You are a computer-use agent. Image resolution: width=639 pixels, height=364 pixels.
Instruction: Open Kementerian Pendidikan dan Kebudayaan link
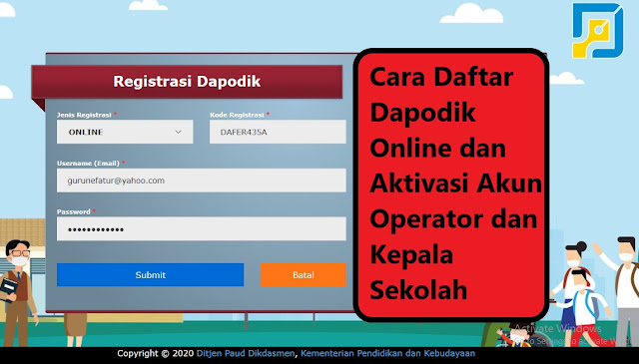[387, 353]
